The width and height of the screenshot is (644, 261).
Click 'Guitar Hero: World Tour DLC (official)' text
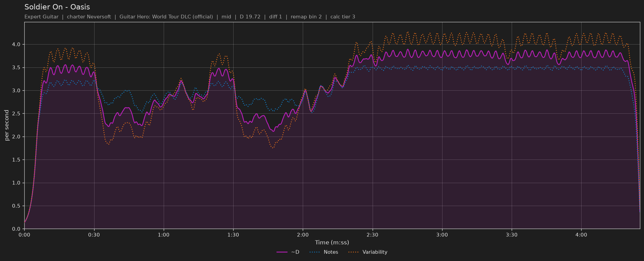[x=166, y=17]
